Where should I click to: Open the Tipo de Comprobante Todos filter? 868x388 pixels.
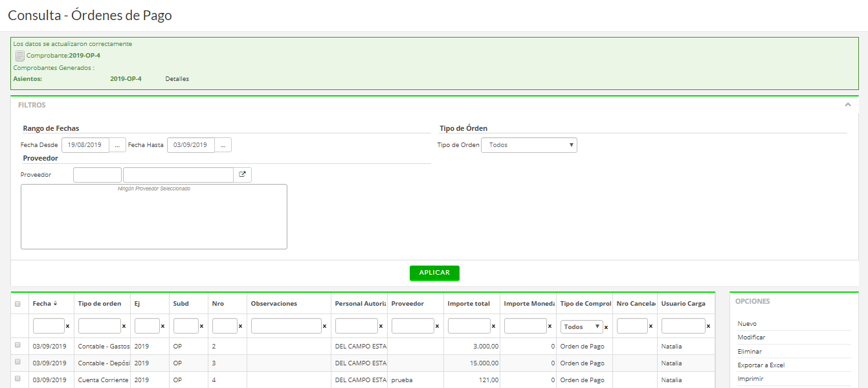tap(582, 326)
